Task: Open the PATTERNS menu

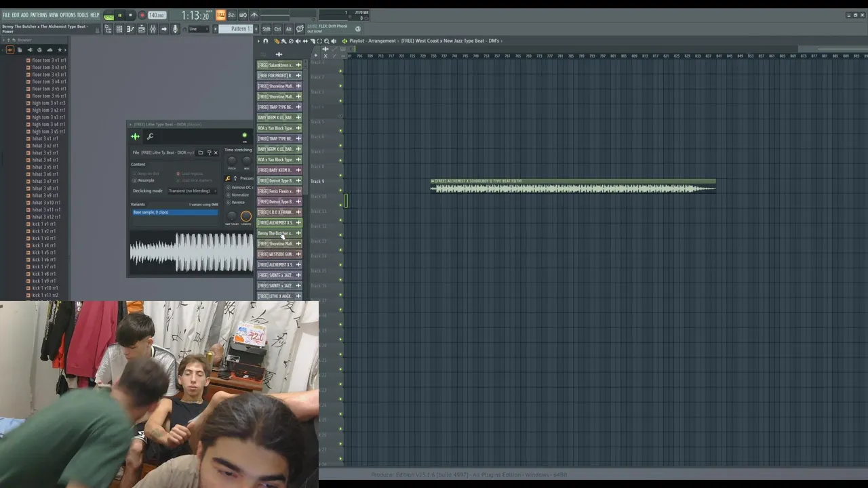Action: pos(39,15)
